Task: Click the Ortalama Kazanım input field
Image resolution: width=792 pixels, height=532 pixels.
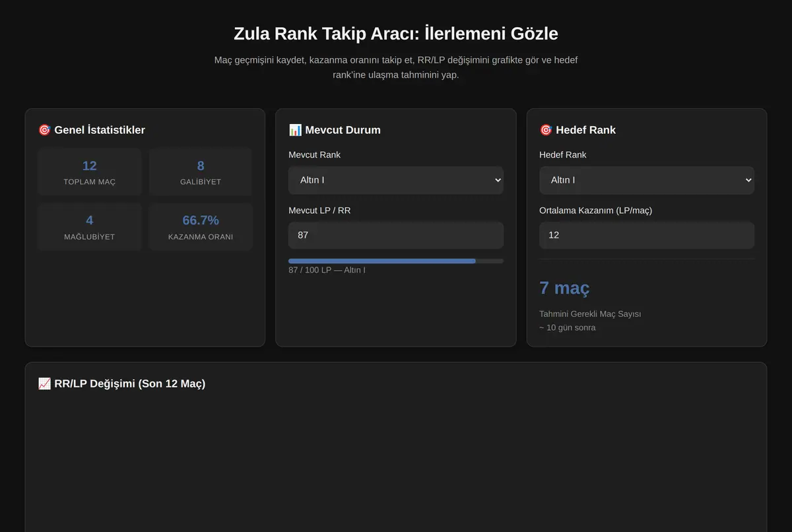Action: point(647,235)
